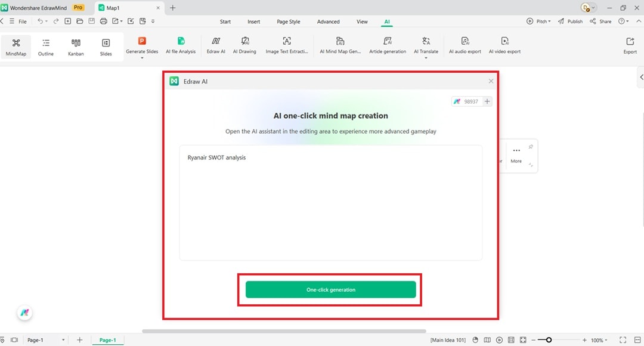
Task: Select the AI ribbon tab
Action: [x=387, y=21]
